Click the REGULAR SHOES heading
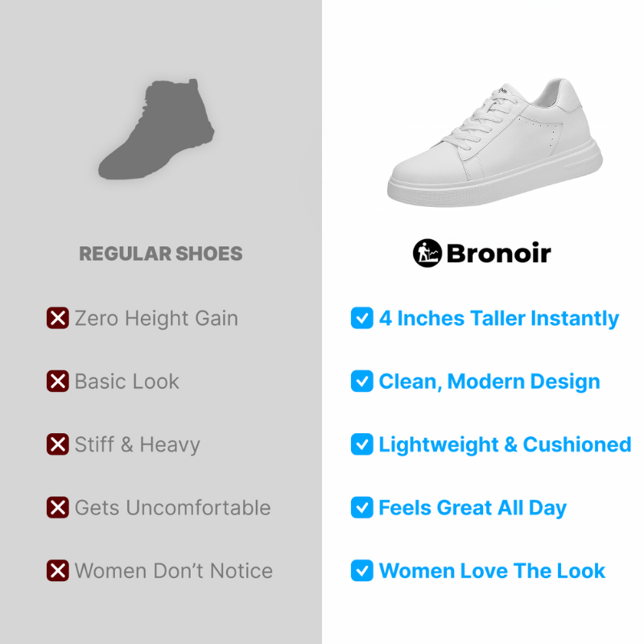The width and height of the screenshot is (644, 644). click(x=160, y=254)
